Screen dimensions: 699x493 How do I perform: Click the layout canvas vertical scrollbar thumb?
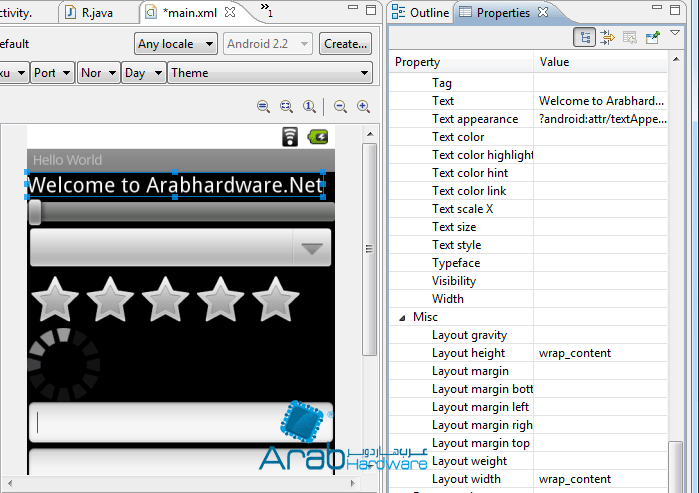369,249
